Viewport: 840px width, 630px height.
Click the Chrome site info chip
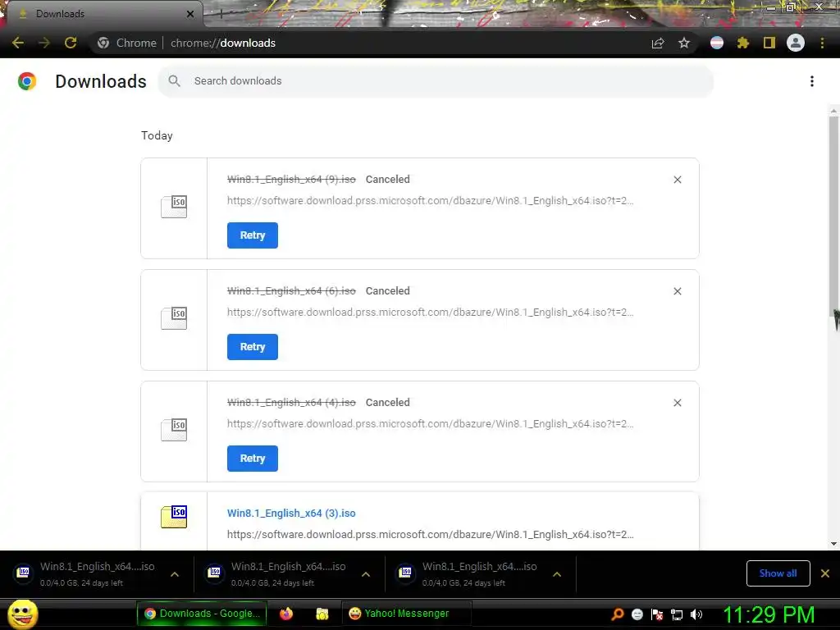(x=127, y=43)
